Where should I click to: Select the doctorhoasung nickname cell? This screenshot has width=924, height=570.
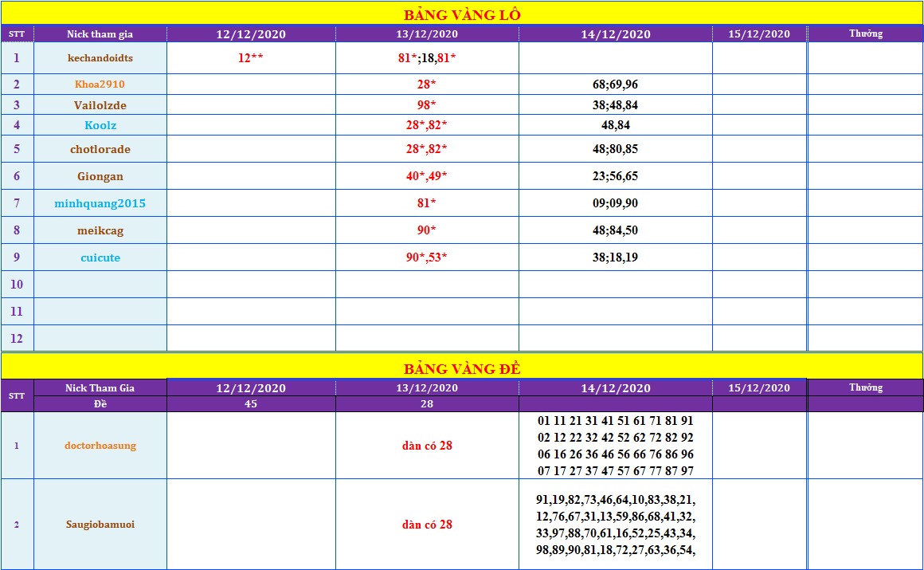click(100, 446)
